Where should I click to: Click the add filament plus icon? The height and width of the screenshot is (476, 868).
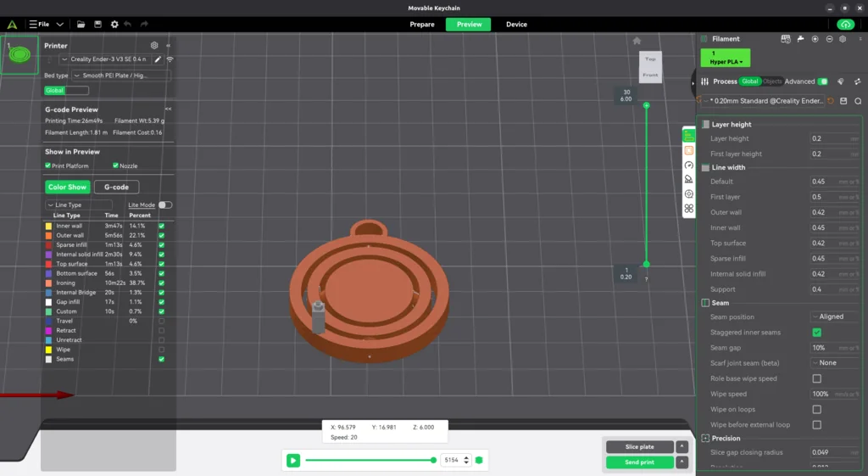click(815, 39)
